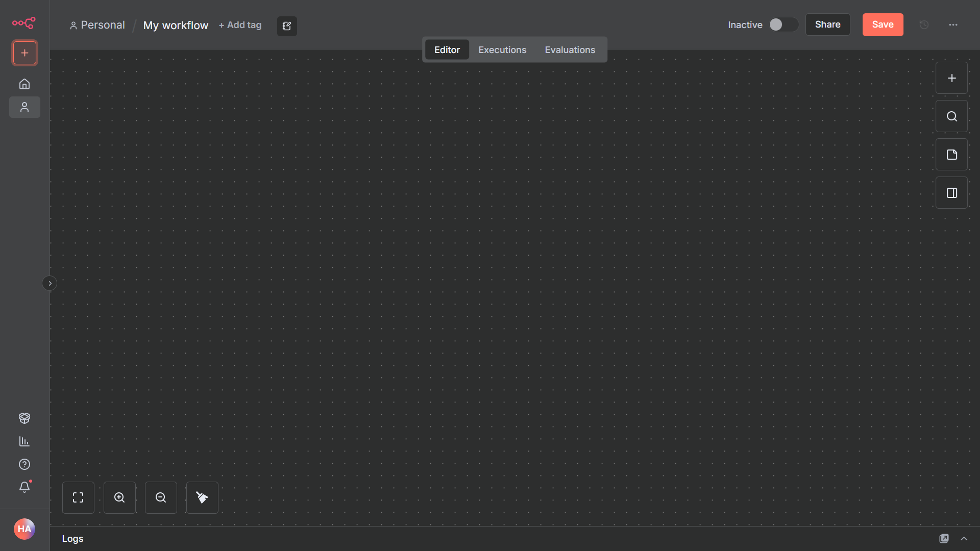The width and height of the screenshot is (980, 551).
Task: Add a tag to My workflow
Action: click(240, 25)
